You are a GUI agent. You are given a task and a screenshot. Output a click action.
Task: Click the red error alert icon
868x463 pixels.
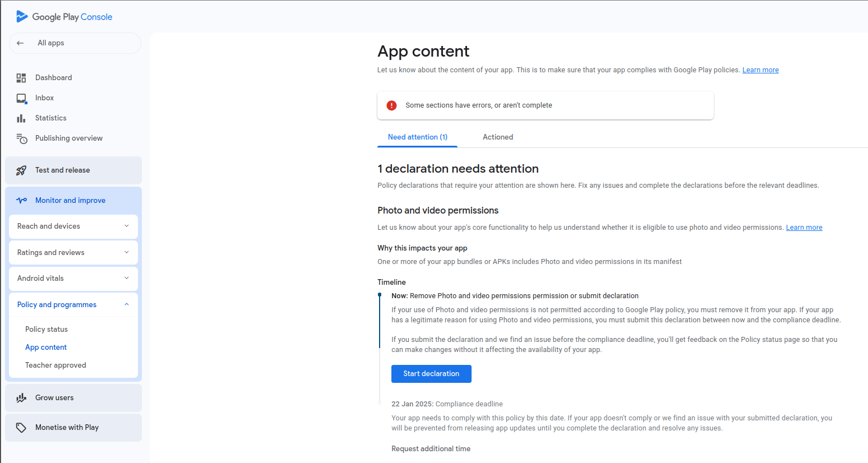[392, 105]
